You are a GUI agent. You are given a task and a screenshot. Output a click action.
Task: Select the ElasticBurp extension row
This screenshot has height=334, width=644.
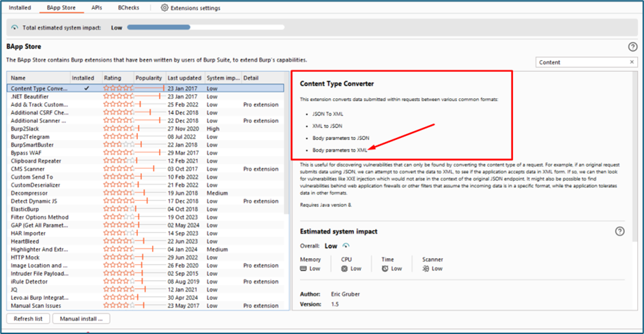(145, 209)
